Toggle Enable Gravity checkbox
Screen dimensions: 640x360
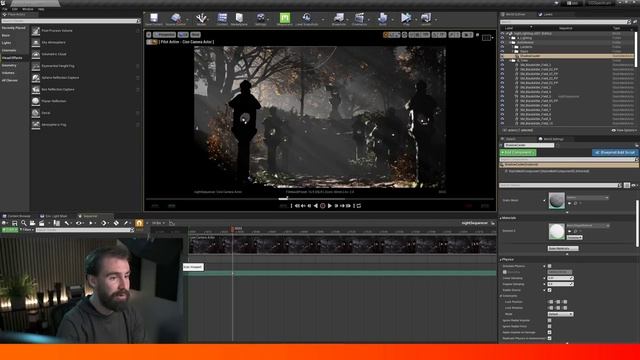click(x=549, y=290)
